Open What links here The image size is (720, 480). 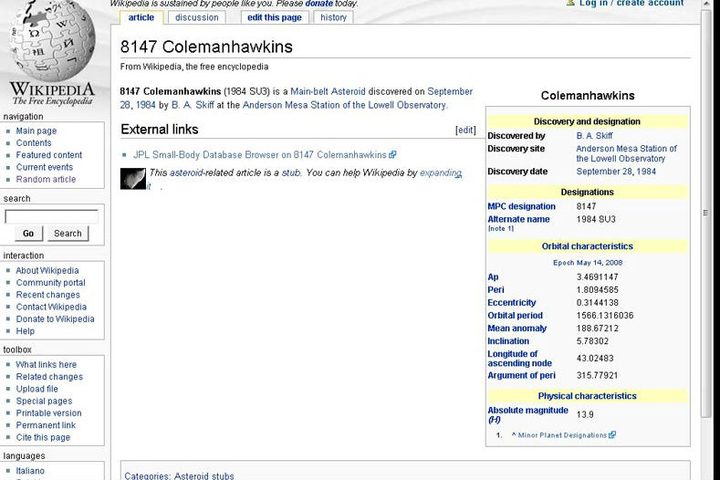coord(46,365)
